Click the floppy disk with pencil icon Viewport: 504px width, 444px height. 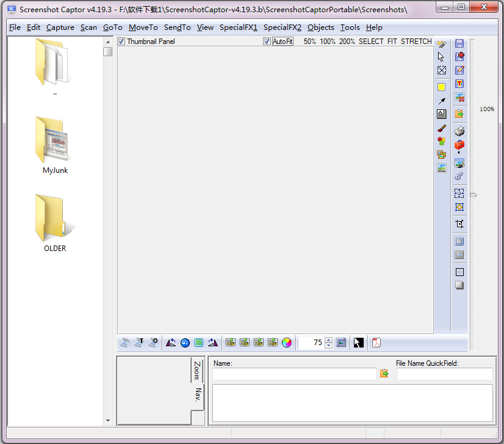459,70
